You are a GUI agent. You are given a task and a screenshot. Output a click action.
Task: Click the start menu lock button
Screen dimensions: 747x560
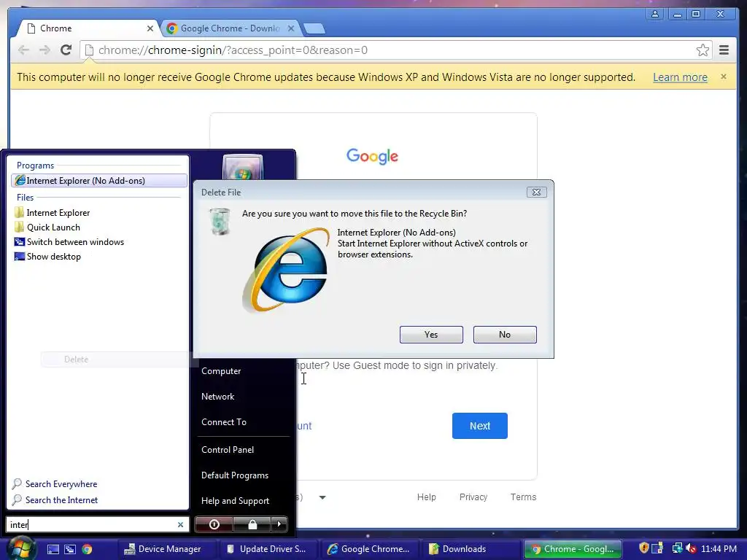click(252, 524)
